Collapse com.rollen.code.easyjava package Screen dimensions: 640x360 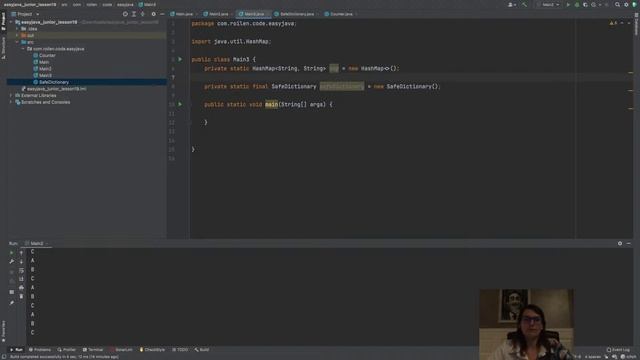point(23,49)
